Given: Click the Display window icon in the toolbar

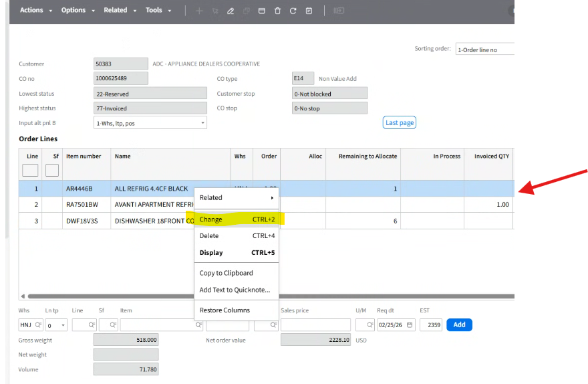Looking at the screenshot, I should tap(262, 11).
